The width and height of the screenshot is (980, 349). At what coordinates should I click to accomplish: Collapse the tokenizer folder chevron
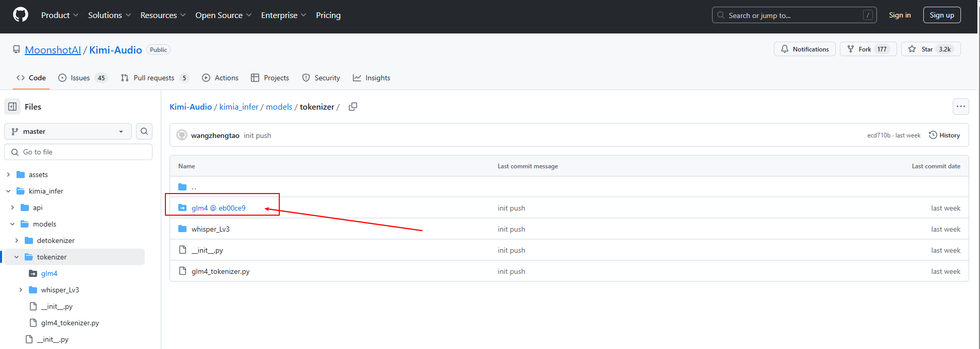(16, 257)
